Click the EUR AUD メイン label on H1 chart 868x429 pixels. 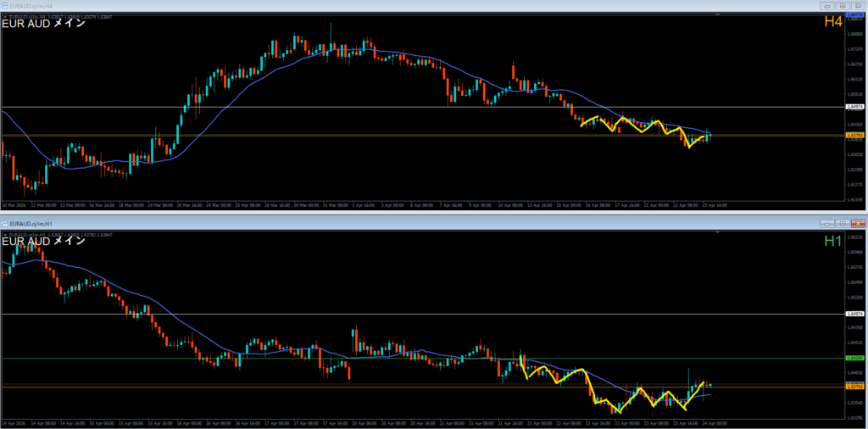[44, 241]
